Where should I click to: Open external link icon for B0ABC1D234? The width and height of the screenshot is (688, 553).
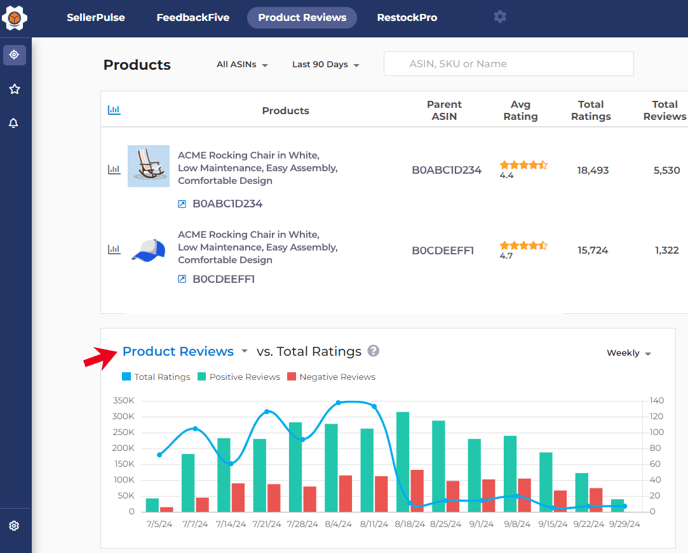point(182,204)
